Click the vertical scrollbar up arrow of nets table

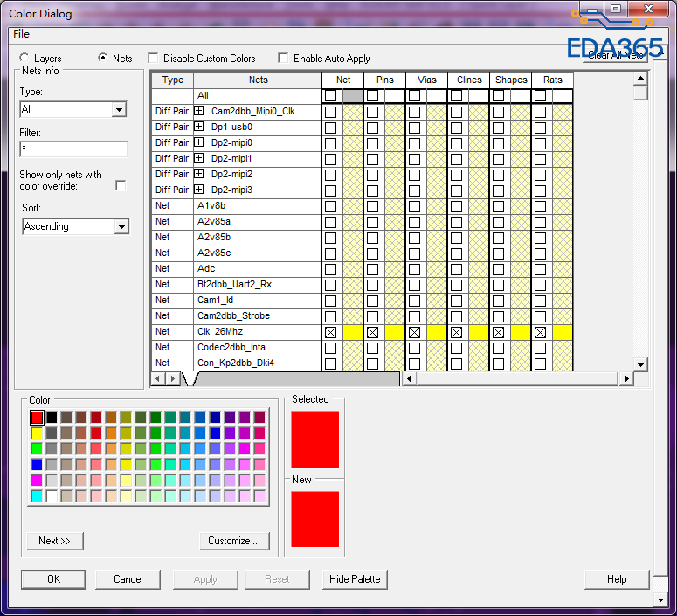click(640, 79)
